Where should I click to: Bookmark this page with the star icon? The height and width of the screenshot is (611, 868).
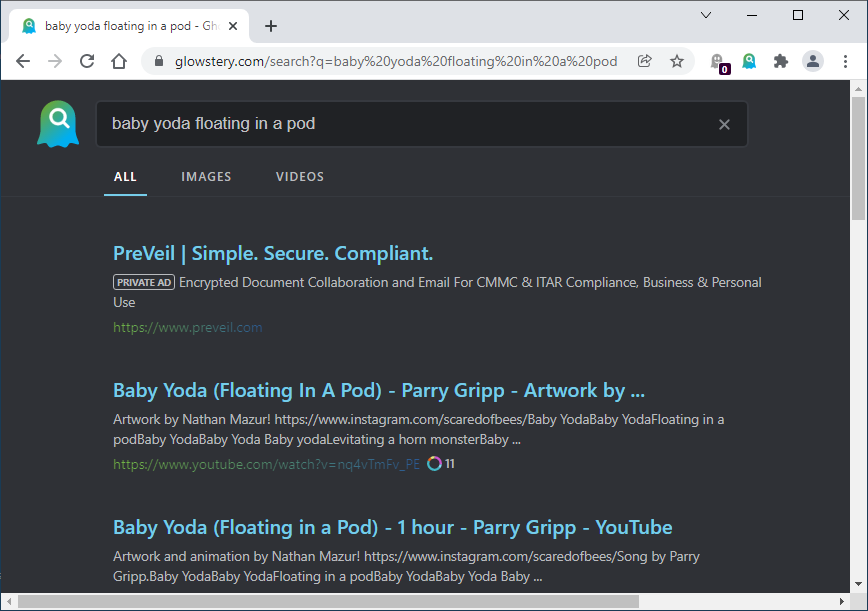(x=676, y=61)
